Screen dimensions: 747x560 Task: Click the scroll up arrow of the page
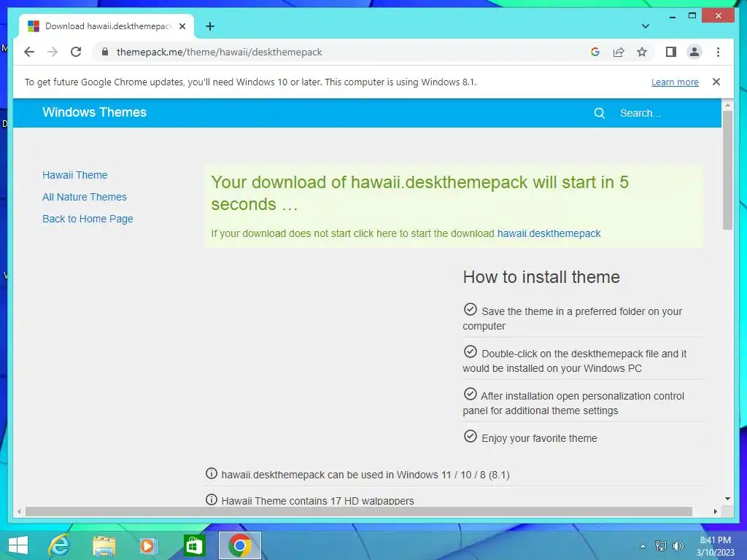727,104
